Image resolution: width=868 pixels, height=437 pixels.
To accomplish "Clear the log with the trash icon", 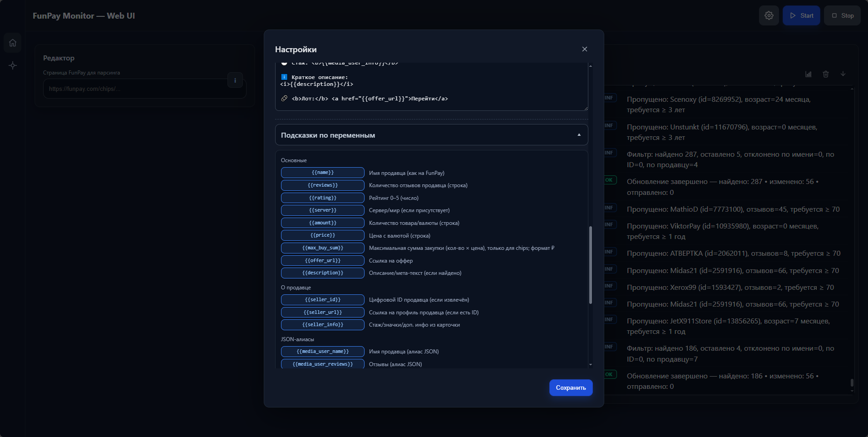I will pyautogui.click(x=825, y=74).
